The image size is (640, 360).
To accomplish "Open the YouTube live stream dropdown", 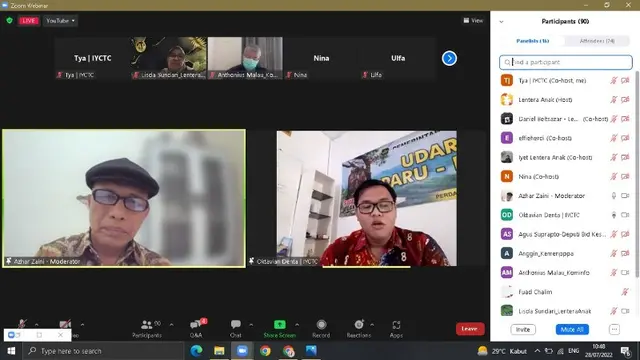I will [x=60, y=20].
